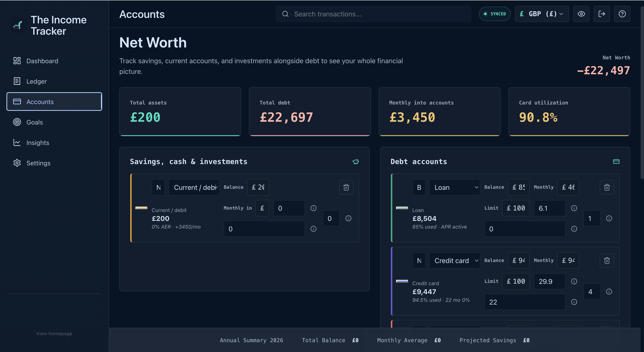
Task: Click the orange color swatch of Current / debit
Action: pos(141,208)
